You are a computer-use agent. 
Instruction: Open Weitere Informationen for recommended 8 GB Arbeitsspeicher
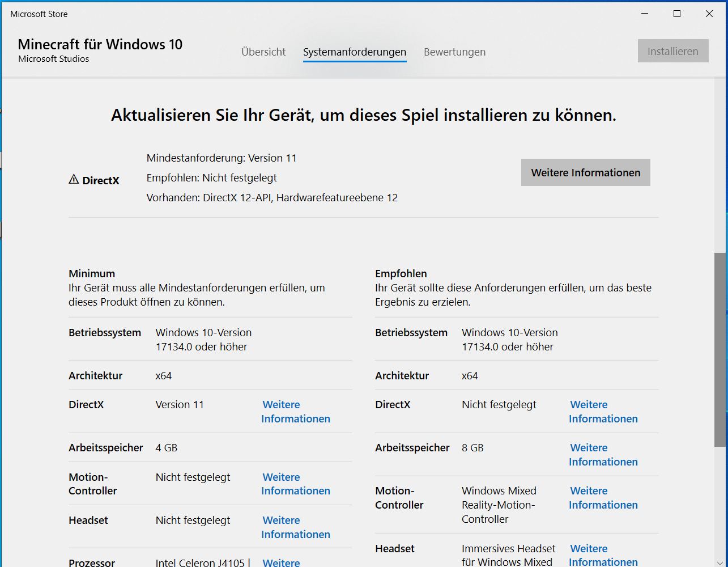click(603, 455)
